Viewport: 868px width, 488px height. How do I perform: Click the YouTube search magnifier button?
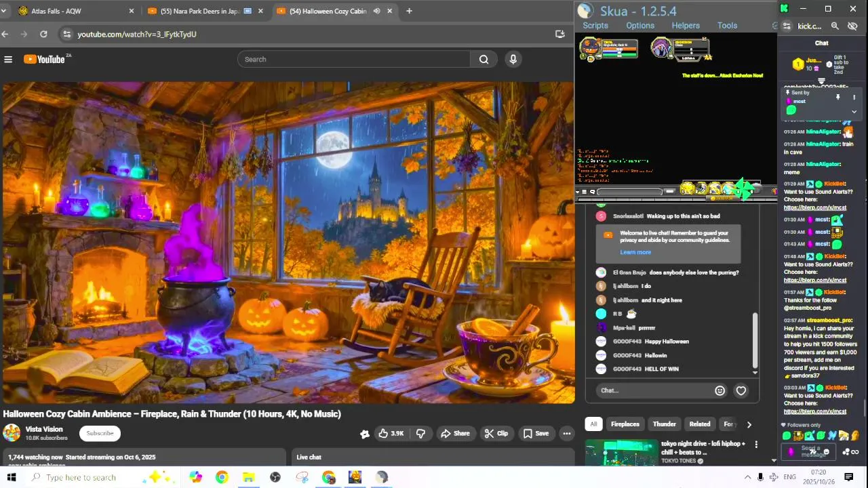point(484,59)
